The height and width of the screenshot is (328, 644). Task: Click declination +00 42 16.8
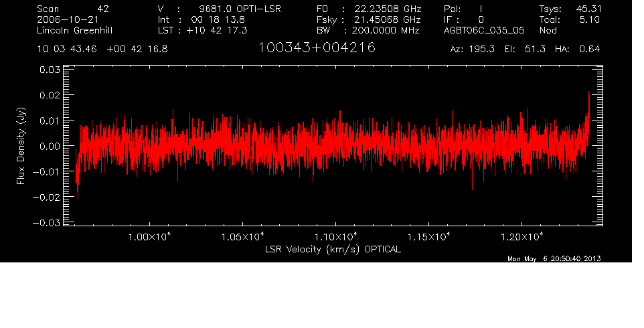coord(137,50)
